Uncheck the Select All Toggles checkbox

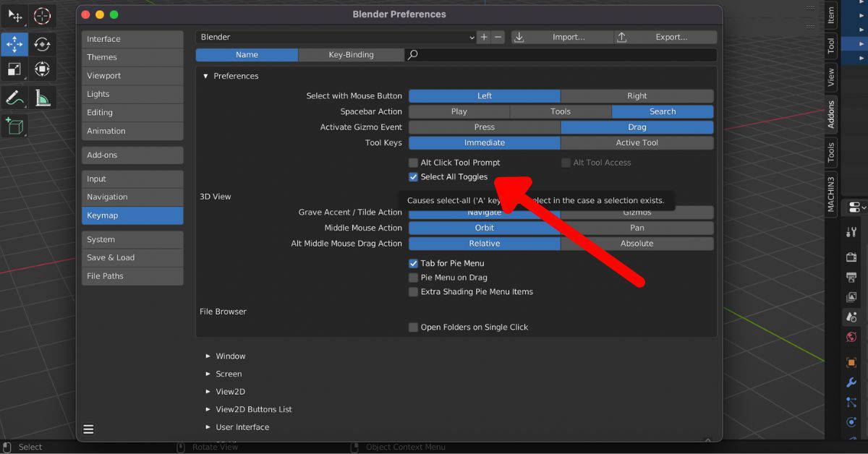[414, 177]
